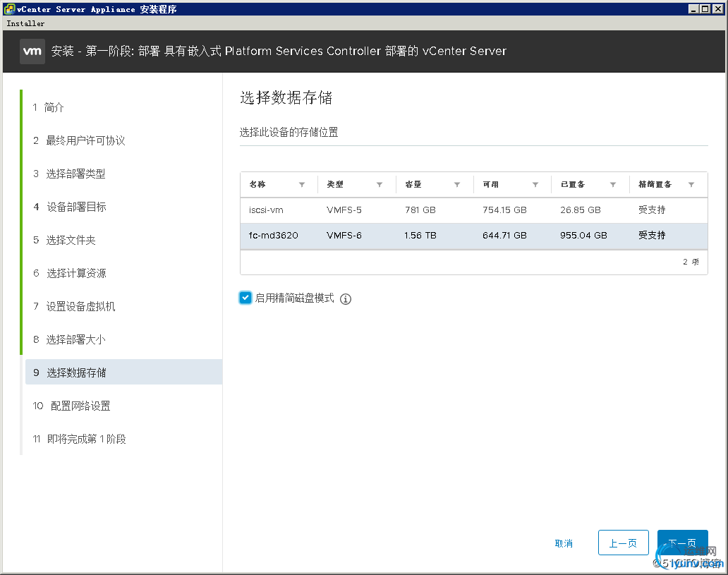Viewport: 728px width, 575px height.
Task: Click the VMFS-6 type cell
Action: click(344, 236)
